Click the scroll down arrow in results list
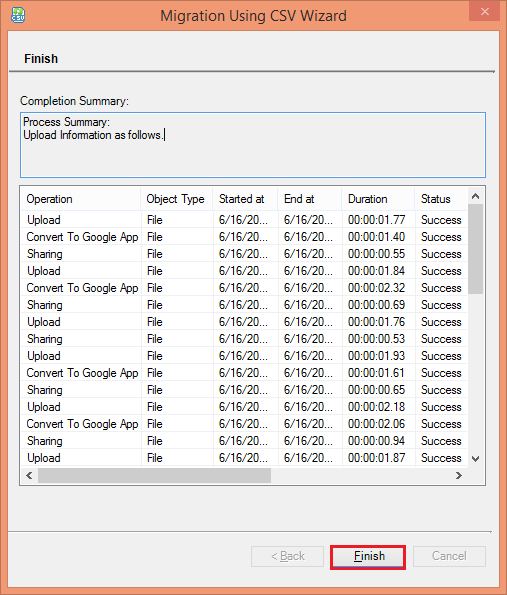The width and height of the screenshot is (507, 595). coord(475,459)
